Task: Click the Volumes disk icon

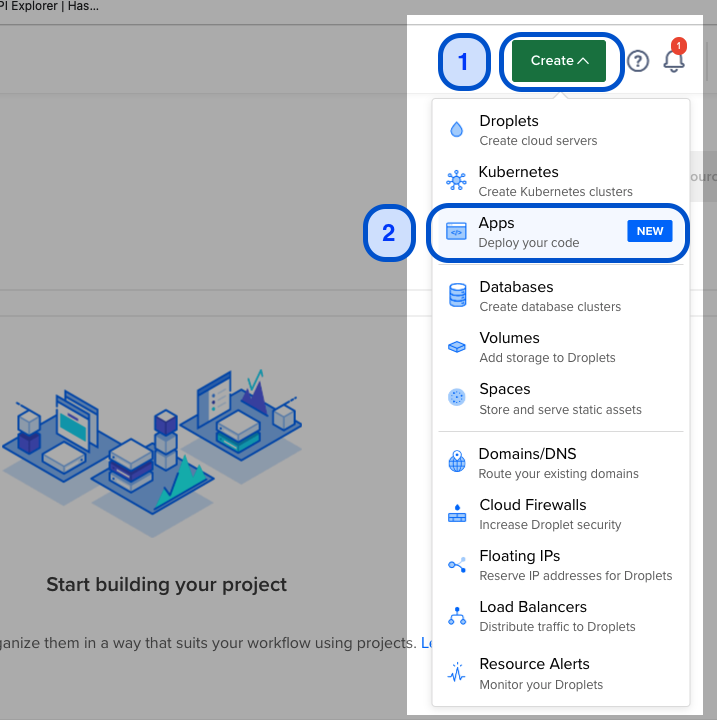Action: coord(457,346)
